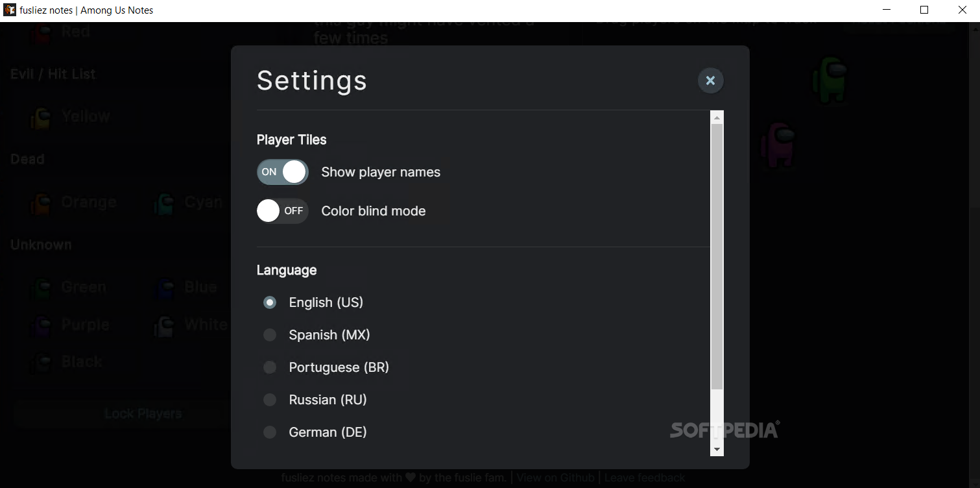This screenshot has height=488, width=980.
Task: Click the Language section heading
Action: 287,270
